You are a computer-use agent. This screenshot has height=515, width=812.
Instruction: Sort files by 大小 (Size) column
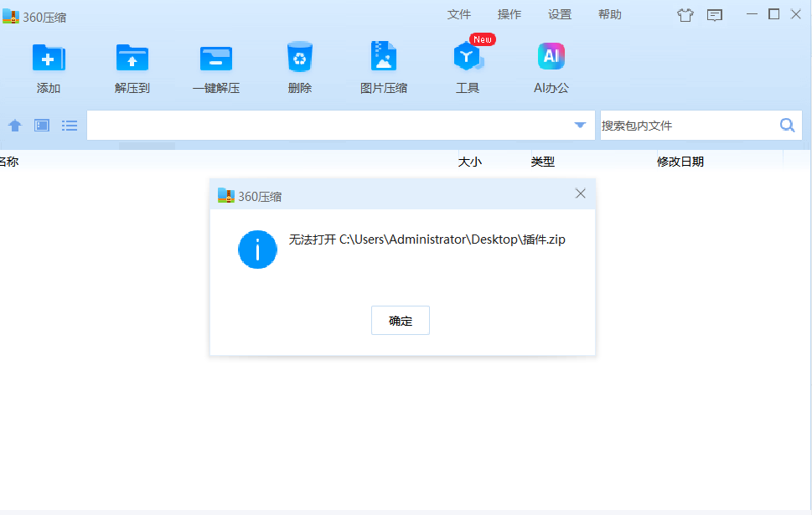pos(470,161)
